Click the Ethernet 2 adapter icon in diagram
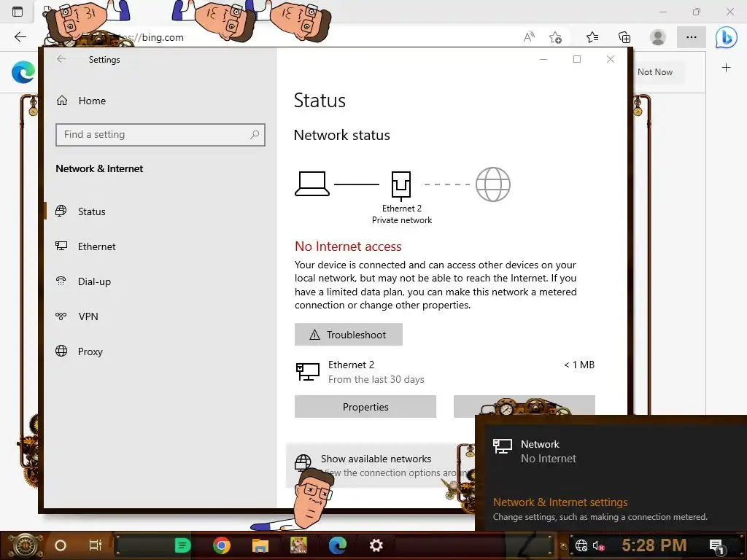The height and width of the screenshot is (560, 747). tap(401, 185)
